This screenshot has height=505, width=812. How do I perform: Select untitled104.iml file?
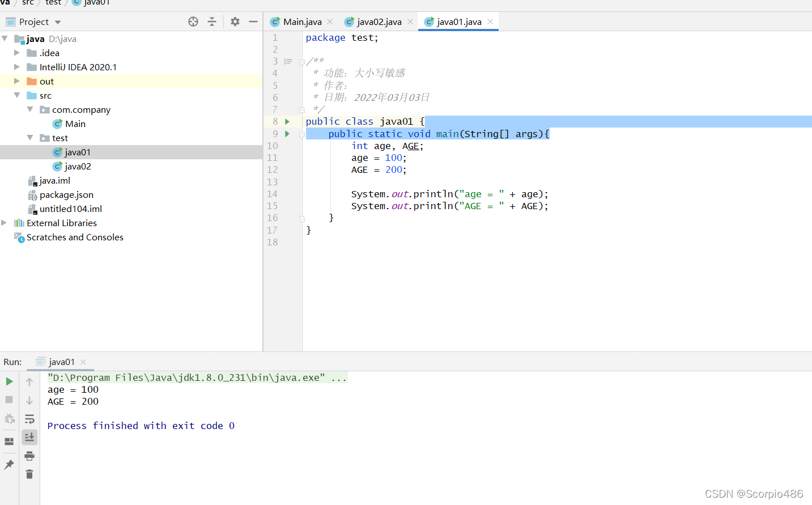(65, 209)
